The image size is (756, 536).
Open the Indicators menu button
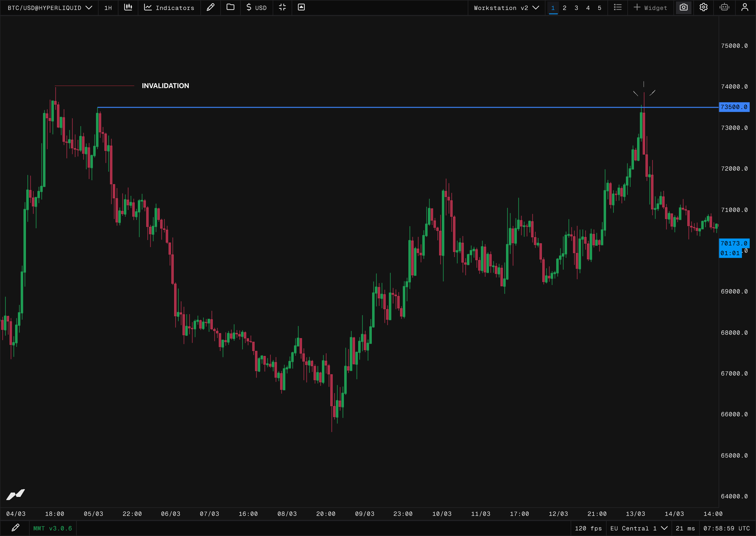(x=169, y=8)
